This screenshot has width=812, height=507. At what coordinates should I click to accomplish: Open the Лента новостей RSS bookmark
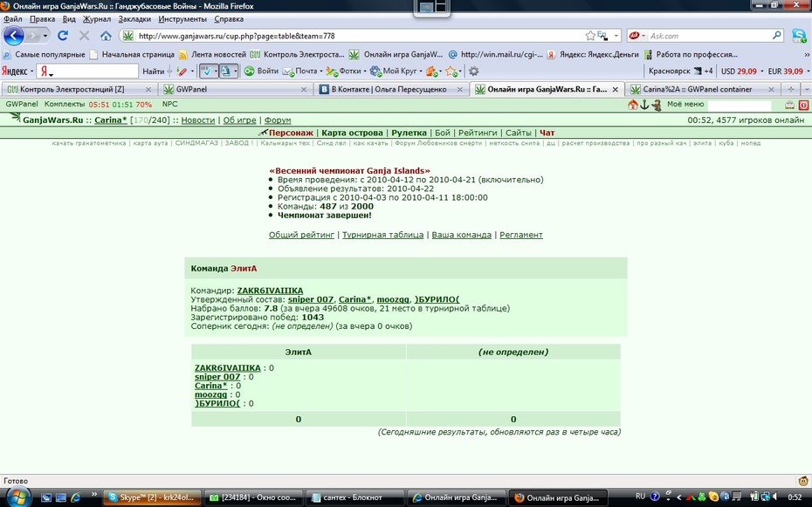tap(212, 54)
